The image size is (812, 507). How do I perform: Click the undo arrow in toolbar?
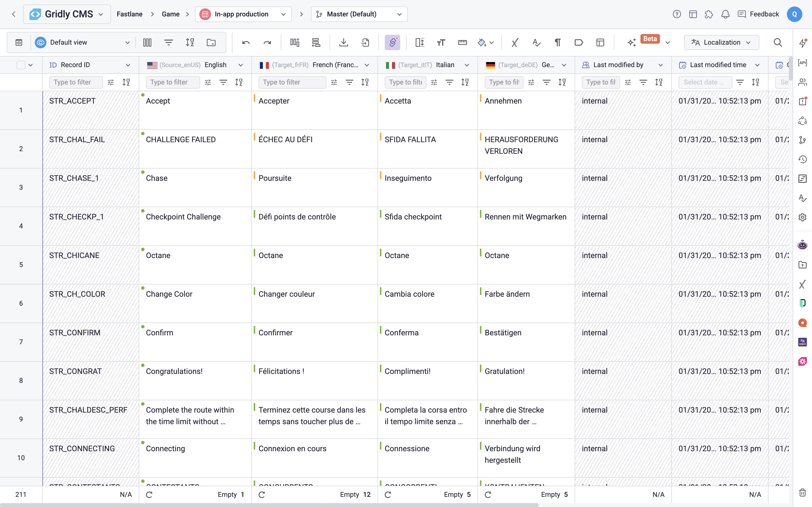coord(246,42)
